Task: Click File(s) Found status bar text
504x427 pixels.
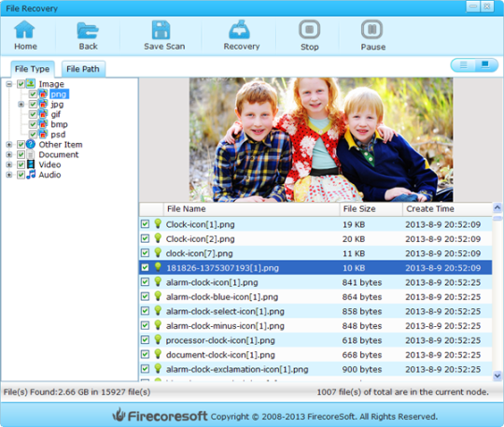Action: (x=77, y=391)
